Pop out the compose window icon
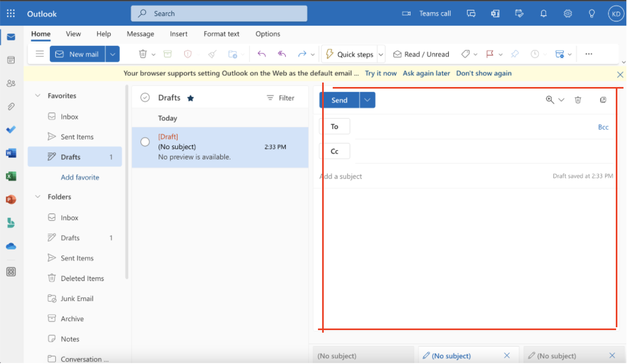 (x=603, y=100)
